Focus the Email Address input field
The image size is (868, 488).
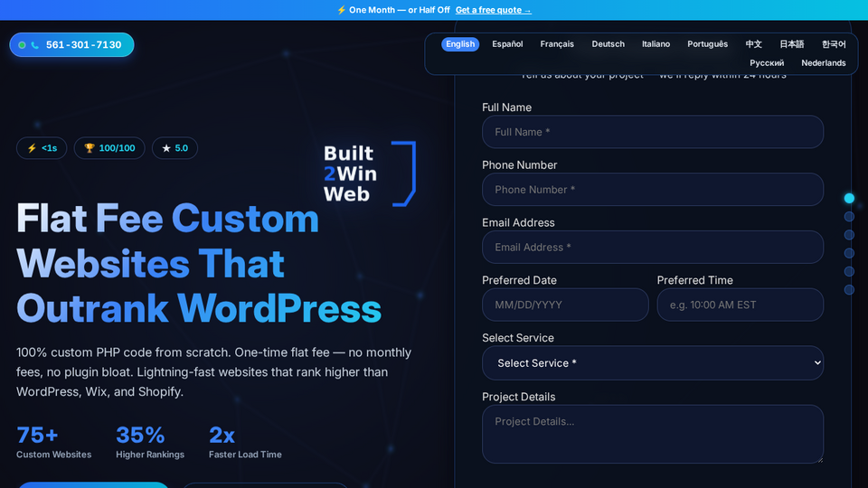pyautogui.click(x=653, y=247)
